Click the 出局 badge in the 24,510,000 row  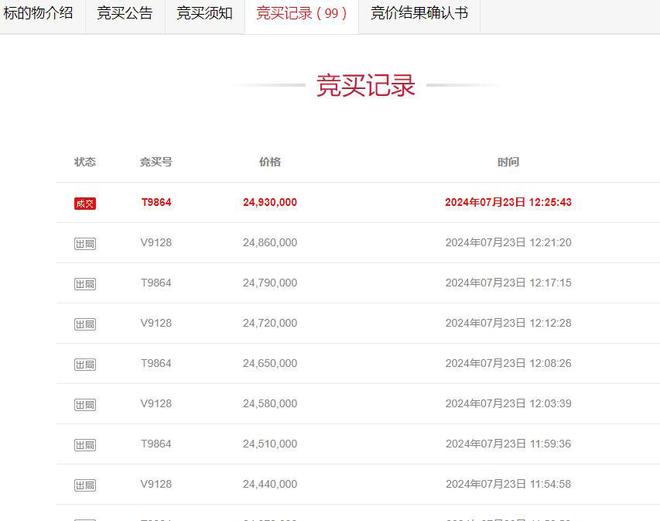point(85,445)
